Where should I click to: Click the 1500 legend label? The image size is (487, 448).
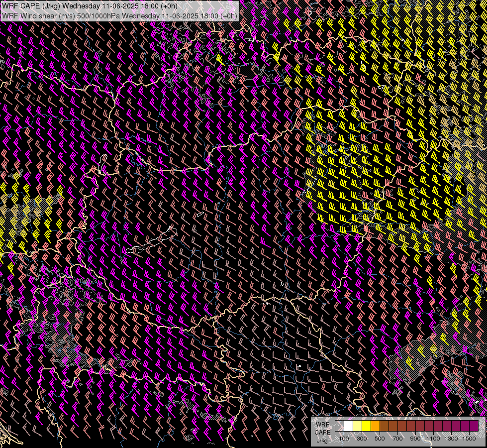[x=469, y=439]
